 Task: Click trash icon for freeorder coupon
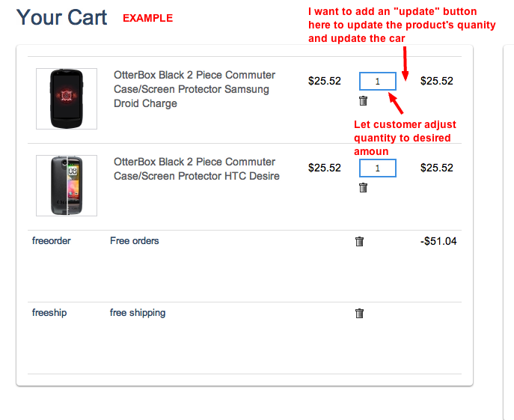[x=359, y=241]
